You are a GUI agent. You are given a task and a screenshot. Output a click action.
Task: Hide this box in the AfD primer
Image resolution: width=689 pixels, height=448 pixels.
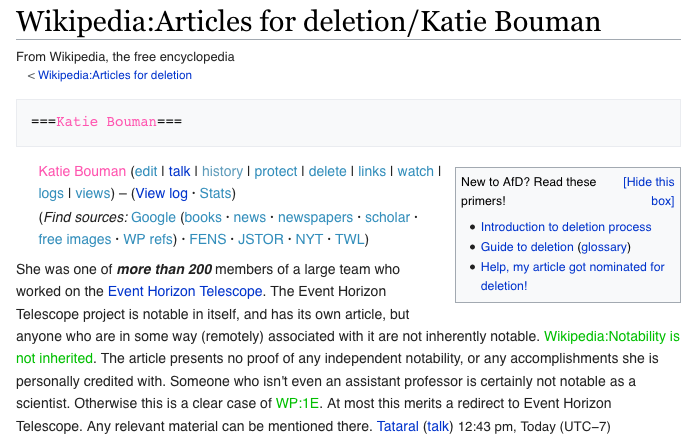click(649, 191)
